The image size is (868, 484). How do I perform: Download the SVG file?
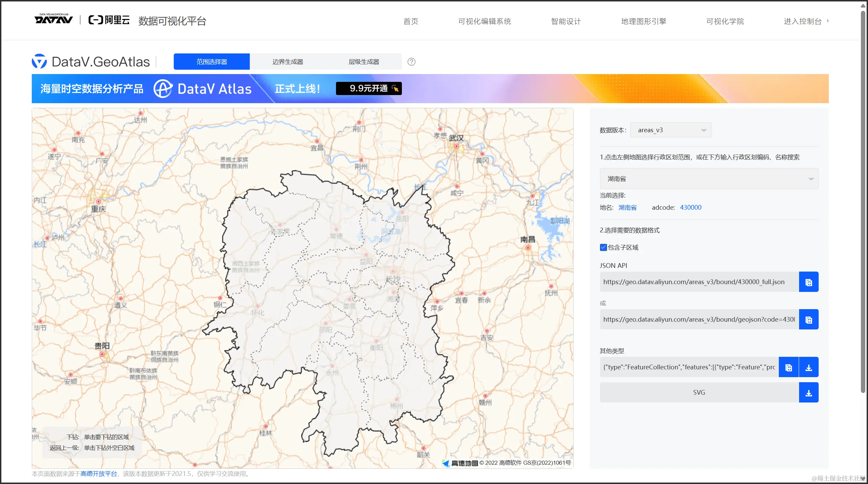[x=809, y=393]
